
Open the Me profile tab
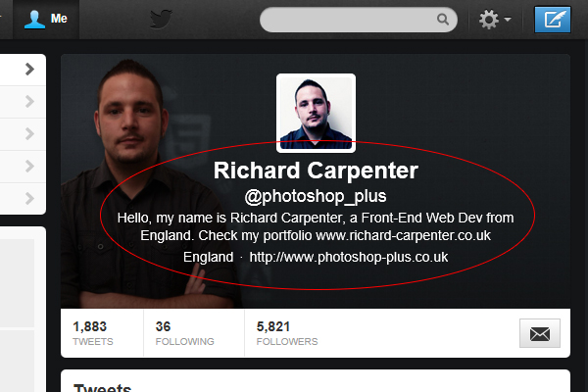[46, 19]
